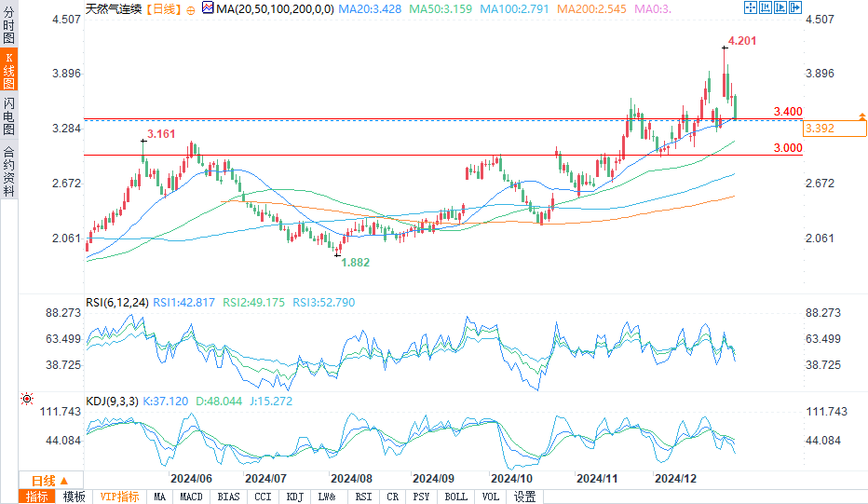Click the 2024/10 date axis label

(511, 479)
